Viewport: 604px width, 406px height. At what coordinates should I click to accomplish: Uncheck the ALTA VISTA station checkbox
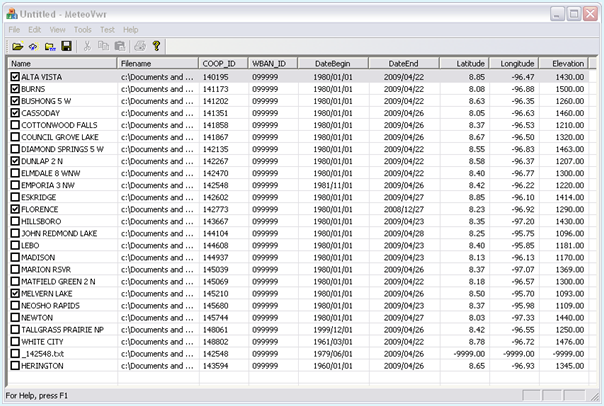click(x=15, y=77)
